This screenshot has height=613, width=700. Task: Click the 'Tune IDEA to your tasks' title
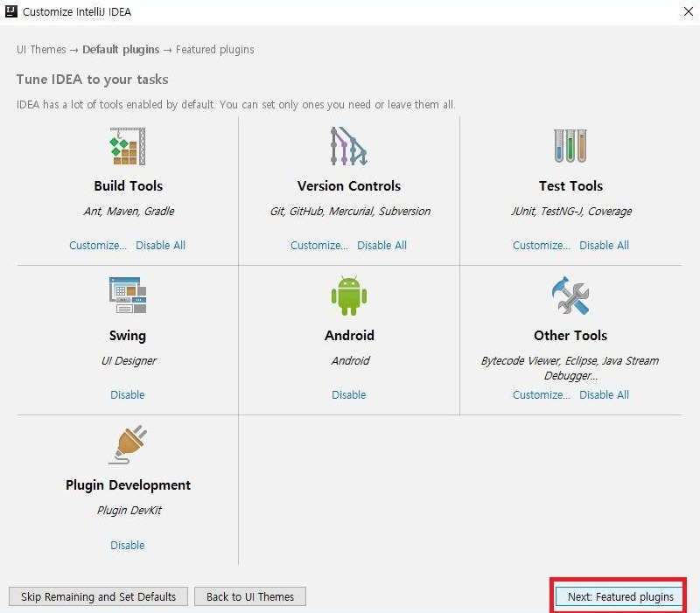pyautogui.click(x=93, y=80)
